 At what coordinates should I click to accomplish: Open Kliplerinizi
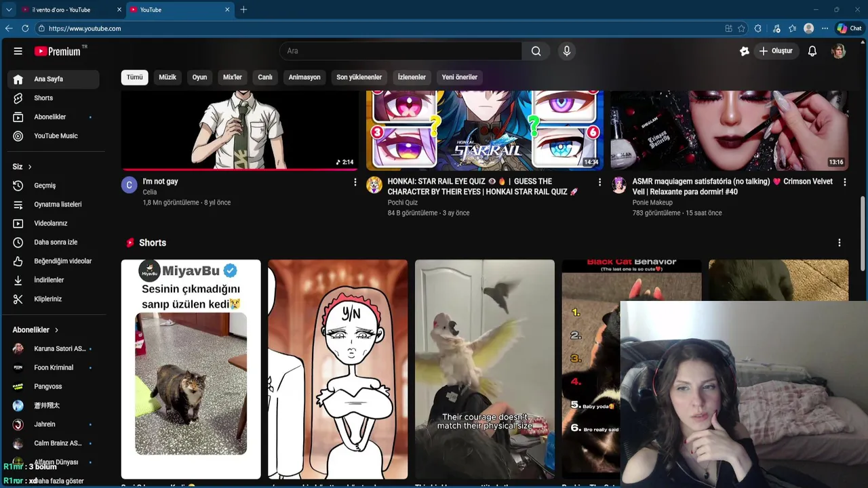click(54, 299)
